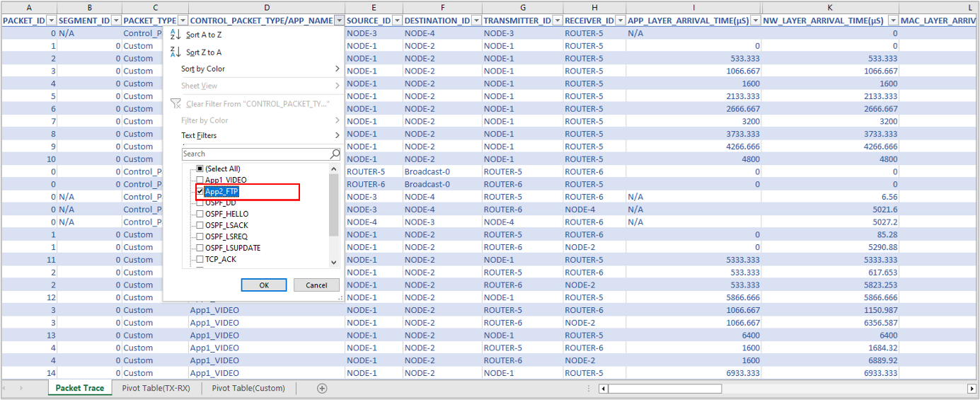This screenshot has width=980, height=400.
Task: Switch to the Pivot Table(Custom) sheet tab
Action: coord(248,388)
